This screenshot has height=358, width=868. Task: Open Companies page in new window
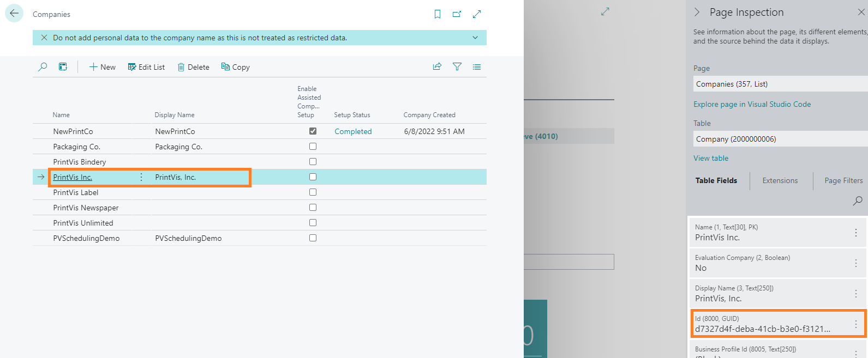pyautogui.click(x=457, y=14)
